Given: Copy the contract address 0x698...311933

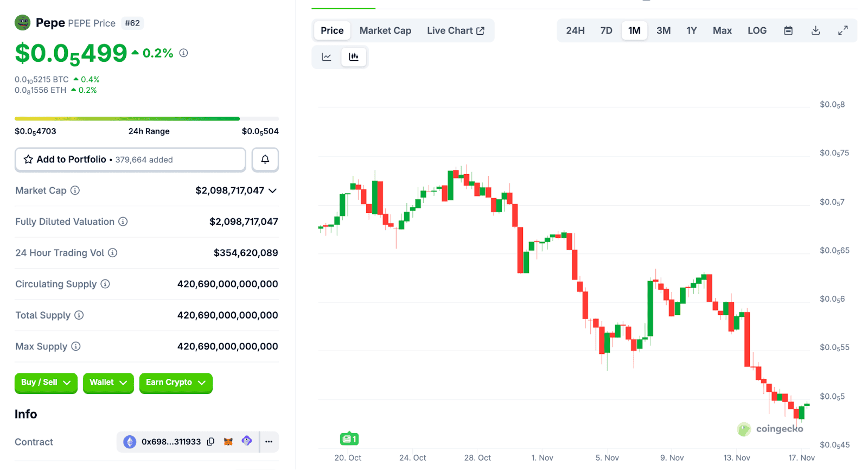Looking at the screenshot, I should click(211, 442).
